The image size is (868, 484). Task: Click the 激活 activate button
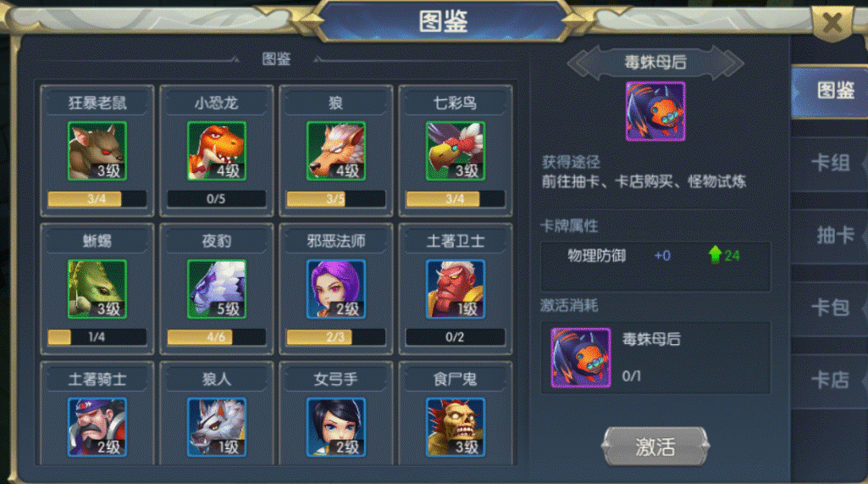point(655,447)
